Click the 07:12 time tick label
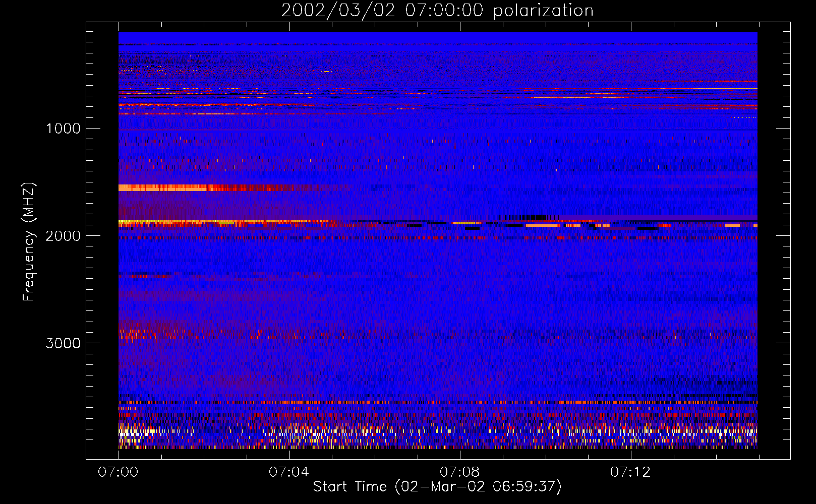This screenshot has height=504, width=816. pyautogui.click(x=630, y=472)
